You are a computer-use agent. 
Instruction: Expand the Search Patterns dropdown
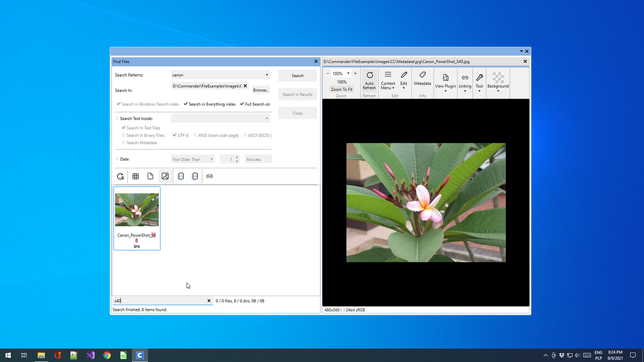(267, 75)
